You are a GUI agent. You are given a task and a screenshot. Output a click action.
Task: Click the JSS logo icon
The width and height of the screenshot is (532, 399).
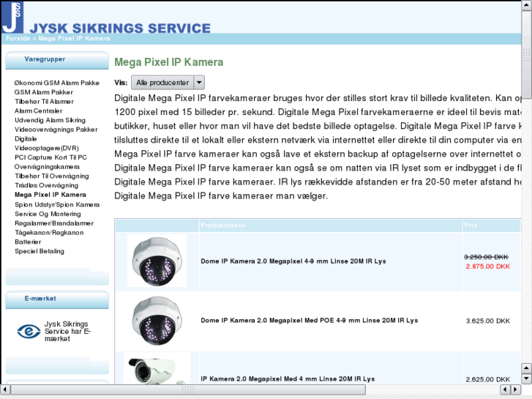click(12, 17)
